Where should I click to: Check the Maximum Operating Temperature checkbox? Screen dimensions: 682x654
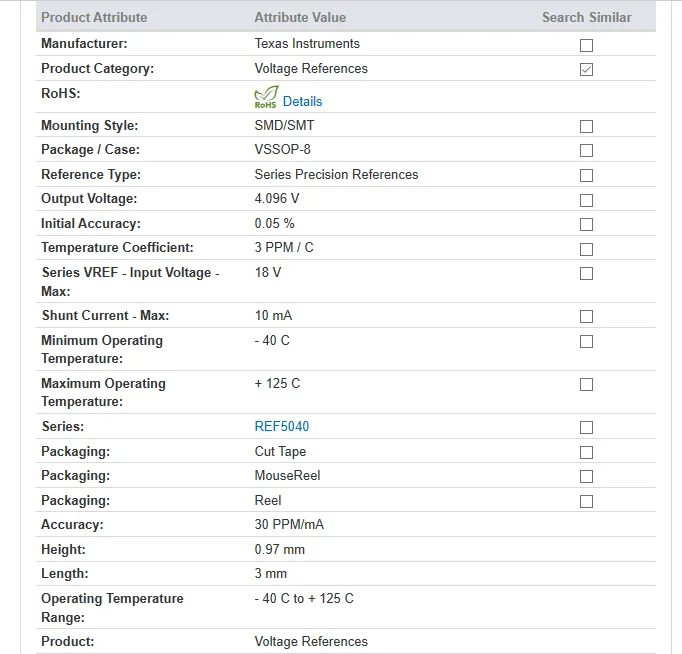(586, 384)
